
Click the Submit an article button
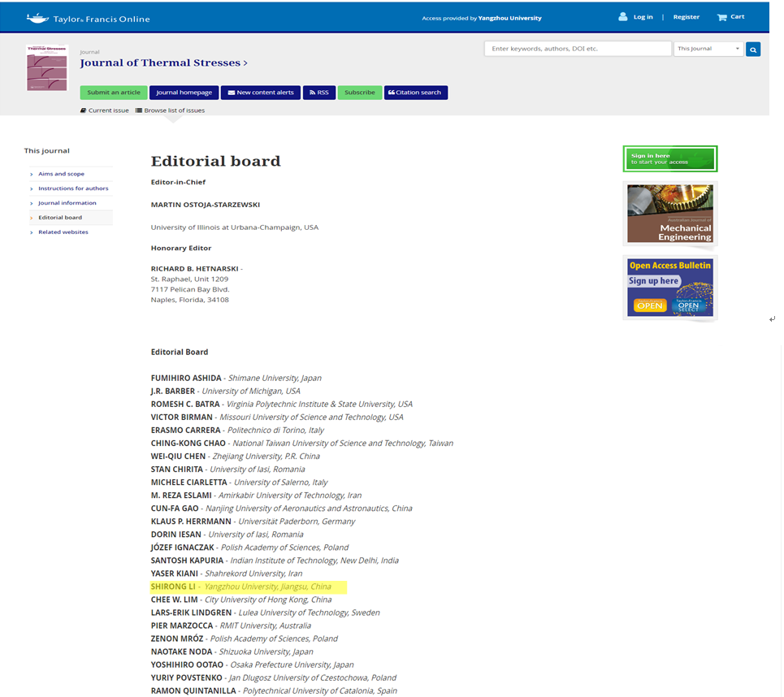tap(114, 93)
